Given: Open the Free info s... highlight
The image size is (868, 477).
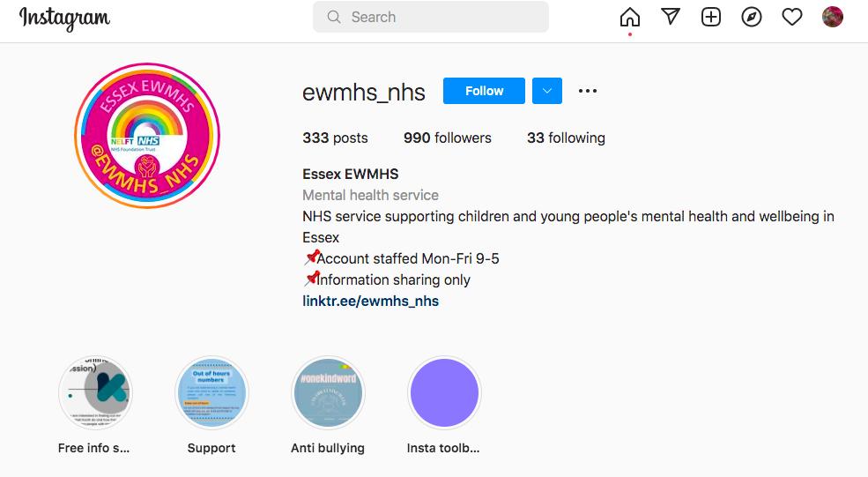Looking at the screenshot, I should 95,392.
